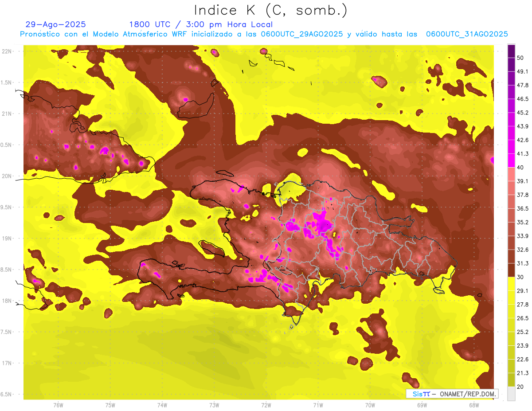
Task: Click the 19N latitude label
Action: tap(7, 238)
